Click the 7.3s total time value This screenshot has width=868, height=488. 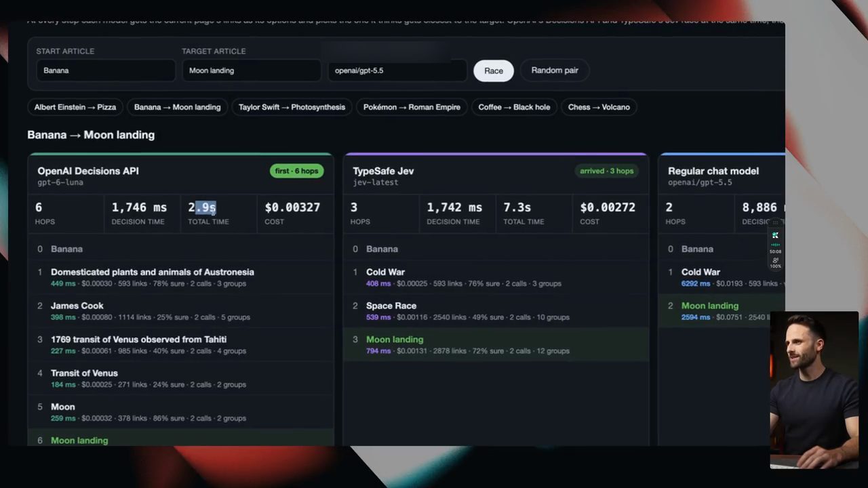(x=517, y=207)
